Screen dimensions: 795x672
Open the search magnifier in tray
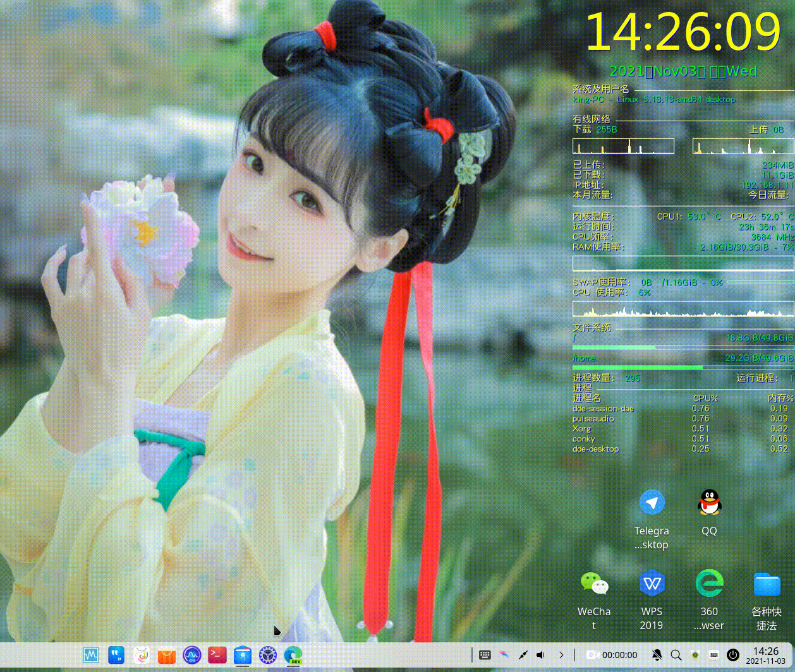pyautogui.click(x=676, y=655)
